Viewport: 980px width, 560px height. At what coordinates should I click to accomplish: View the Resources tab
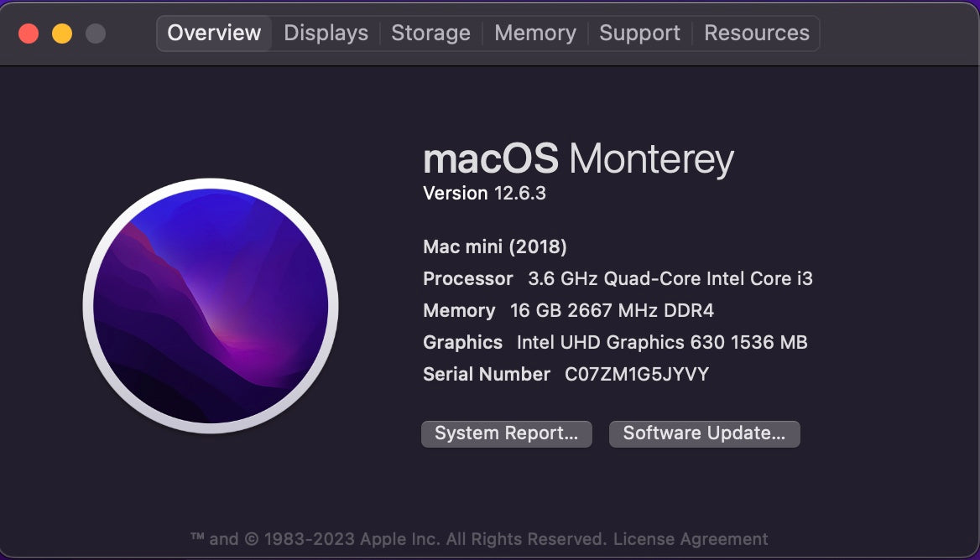[756, 33]
